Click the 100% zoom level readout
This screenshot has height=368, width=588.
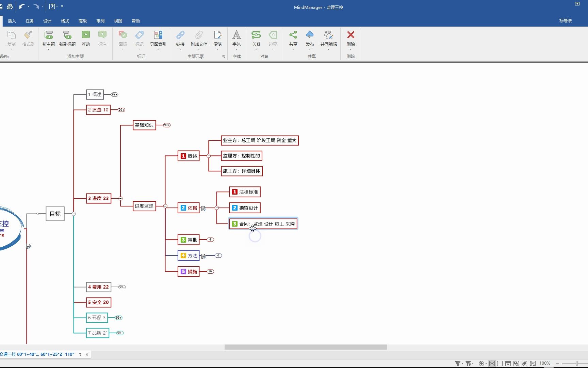[545, 363]
